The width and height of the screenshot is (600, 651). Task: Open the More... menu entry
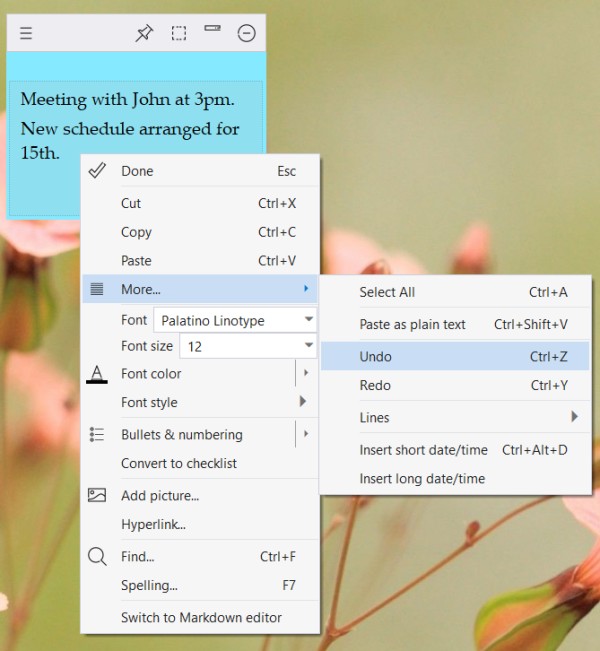[200, 289]
